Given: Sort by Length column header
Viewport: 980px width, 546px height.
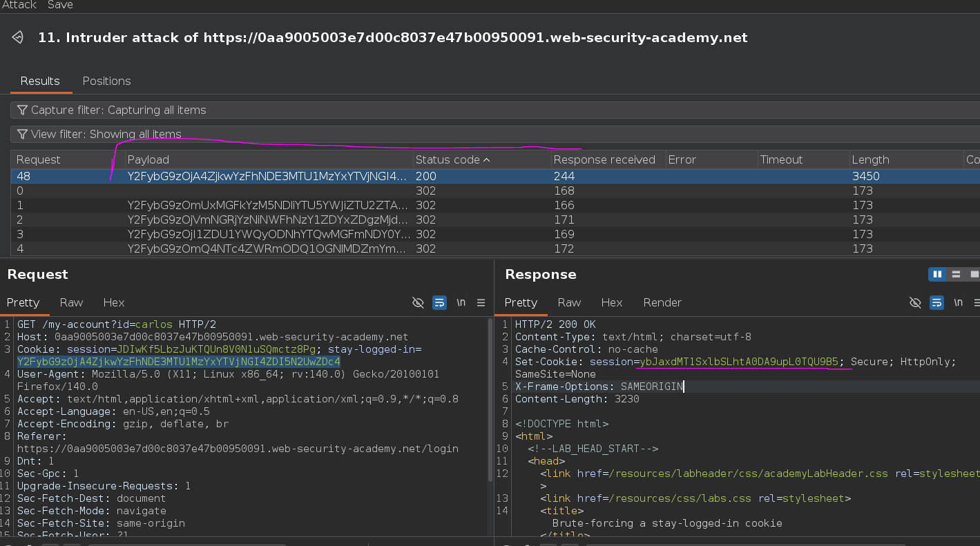Looking at the screenshot, I should tap(905, 159).
